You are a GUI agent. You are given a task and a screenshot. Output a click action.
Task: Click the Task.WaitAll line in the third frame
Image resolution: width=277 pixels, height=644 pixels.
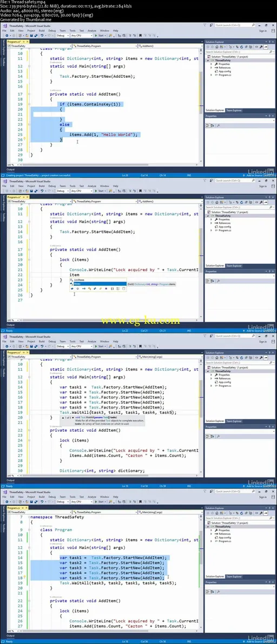click(x=118, y=412)
